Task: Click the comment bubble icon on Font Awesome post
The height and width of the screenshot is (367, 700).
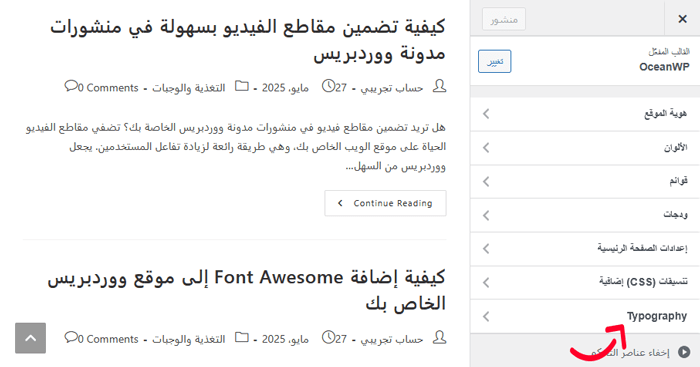Action: 71,337
